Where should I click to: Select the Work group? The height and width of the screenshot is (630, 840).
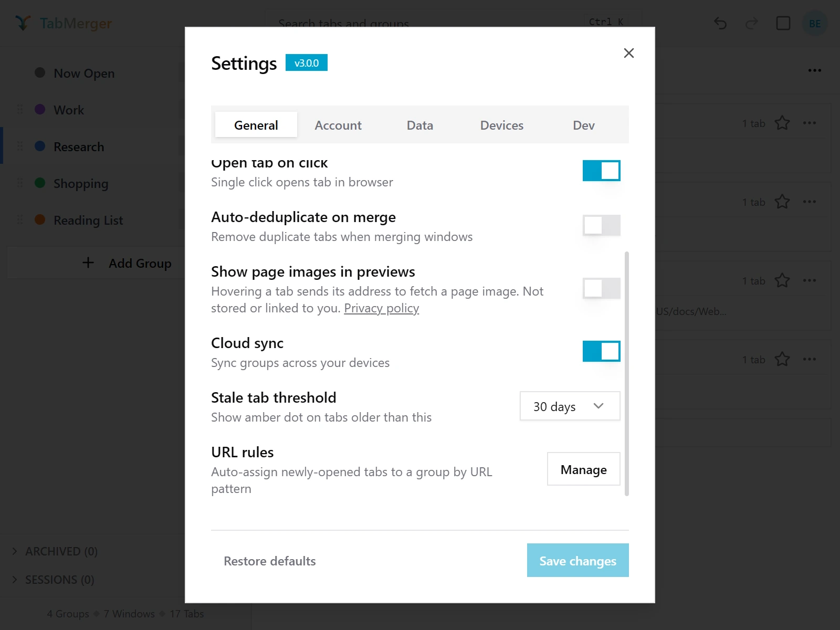click(x=69, y=110)
